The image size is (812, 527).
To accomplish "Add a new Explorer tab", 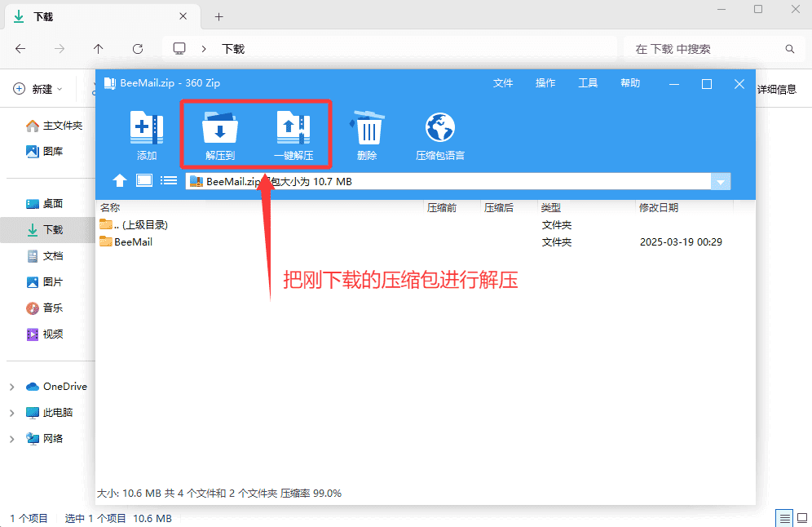I will 219,17.
